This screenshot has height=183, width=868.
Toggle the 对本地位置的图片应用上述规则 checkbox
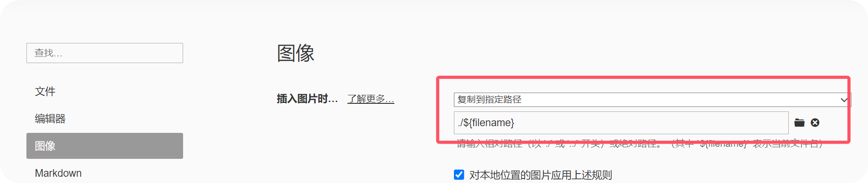[459, 174]
